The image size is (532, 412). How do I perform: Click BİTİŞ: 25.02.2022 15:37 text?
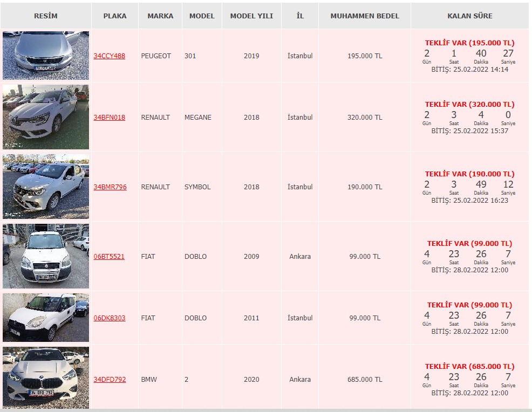click(469, 131)
